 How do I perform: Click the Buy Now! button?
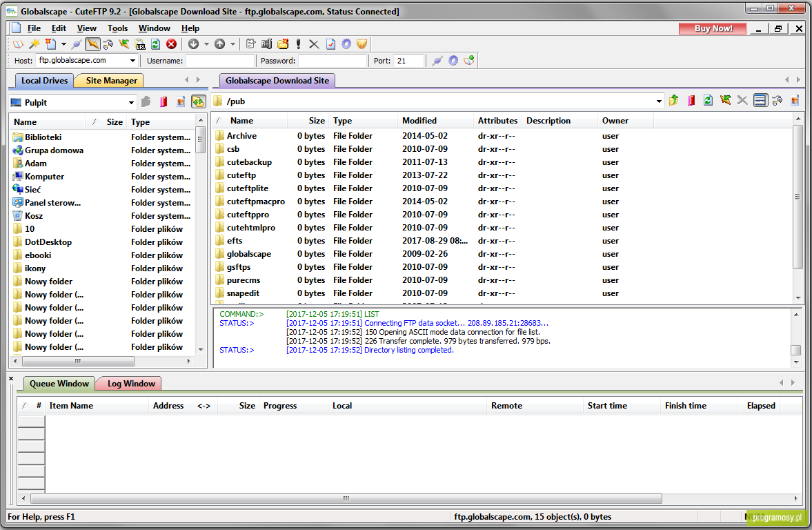713,28
